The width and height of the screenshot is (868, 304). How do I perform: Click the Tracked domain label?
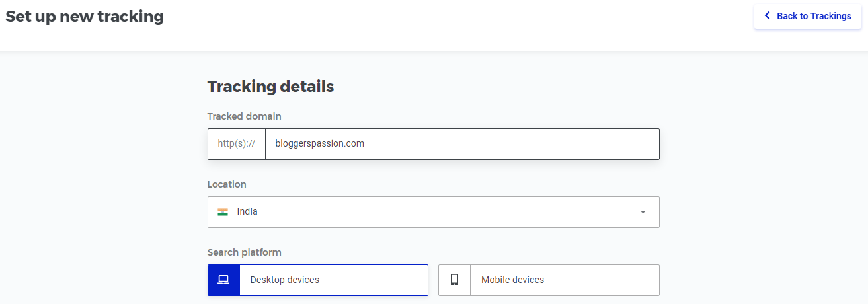(x=244, y=116)
